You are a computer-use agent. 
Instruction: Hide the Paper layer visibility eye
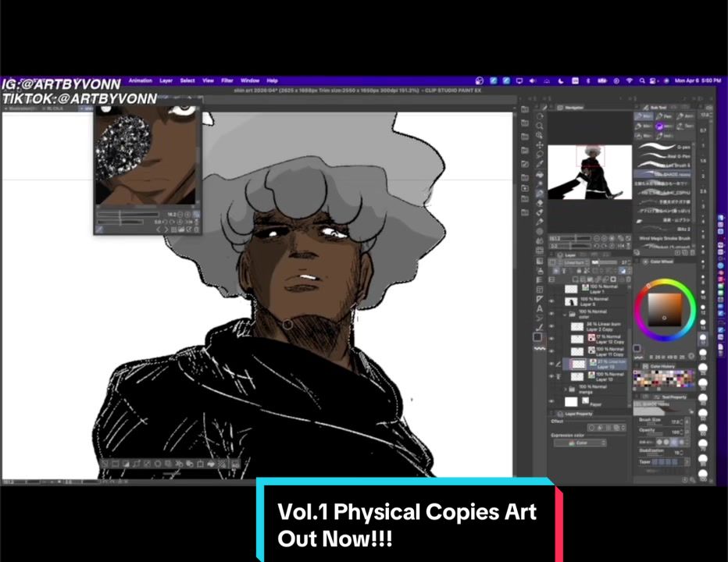552,401
